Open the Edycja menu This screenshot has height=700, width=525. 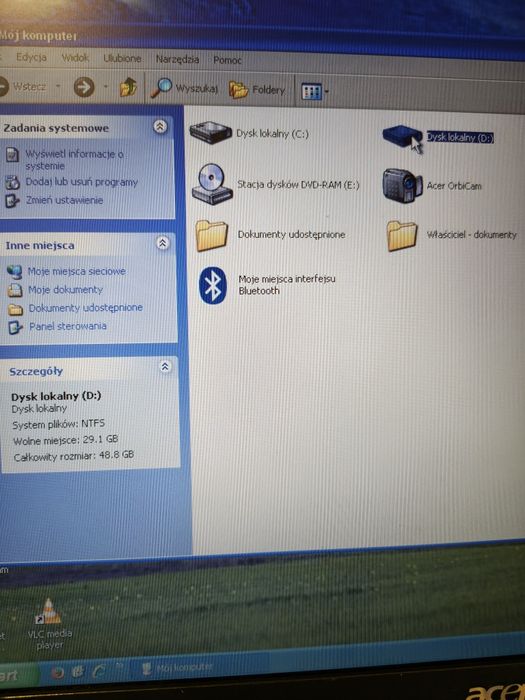point(31,58)
